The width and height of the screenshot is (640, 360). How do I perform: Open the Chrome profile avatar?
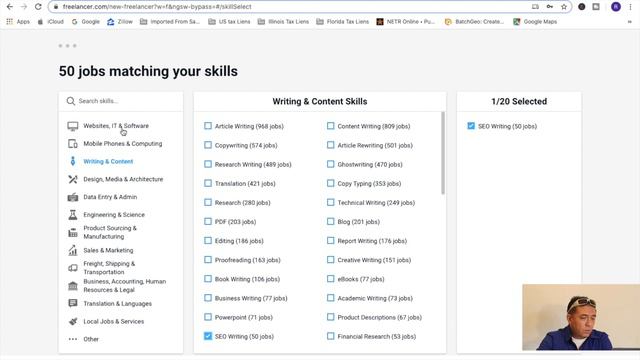pyautogui.click(x=616, y=7)
